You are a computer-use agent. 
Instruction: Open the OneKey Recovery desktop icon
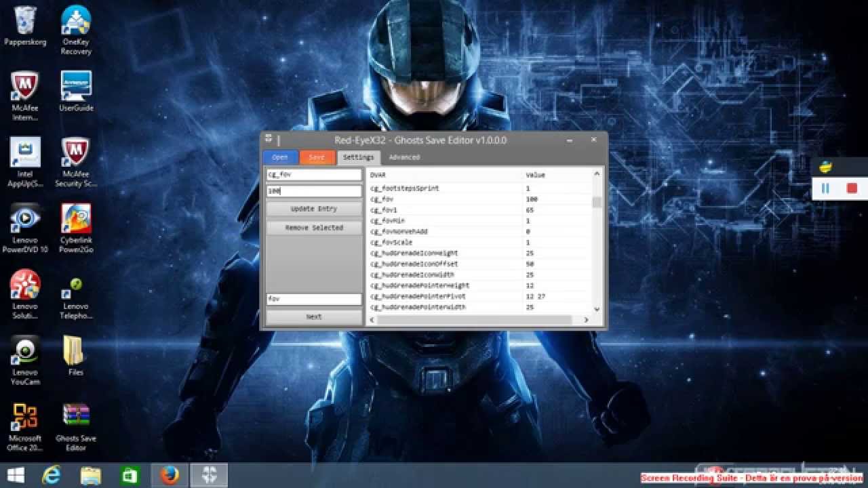point(76,30)
